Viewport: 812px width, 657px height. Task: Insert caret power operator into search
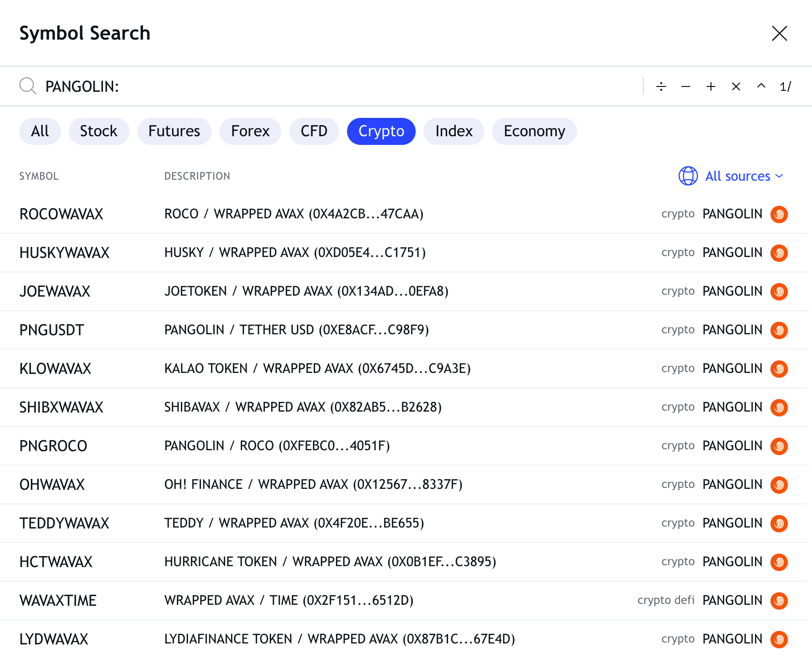(761, 86)
